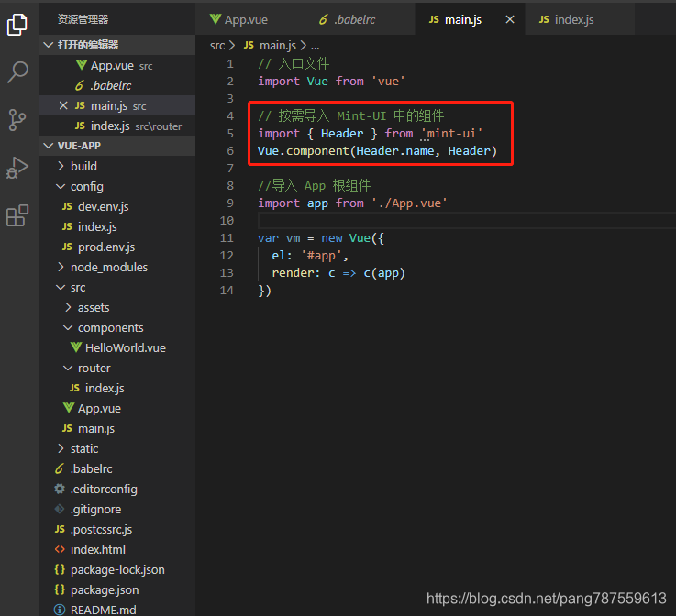
Task: Open Source Control view in activity bar
Action: (x=17, y=120)
